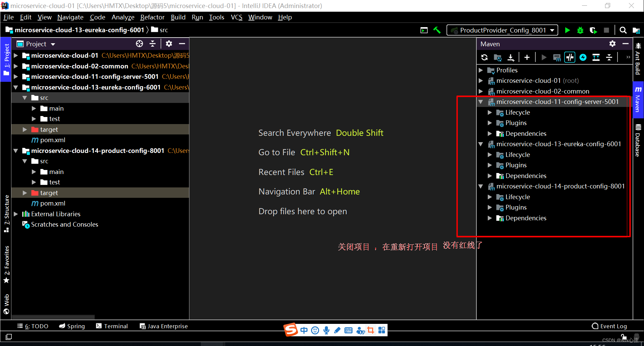The width and height of the screenshot is (644, 346).
Task: Show more Maven toolbar actions
Action: 628,57
